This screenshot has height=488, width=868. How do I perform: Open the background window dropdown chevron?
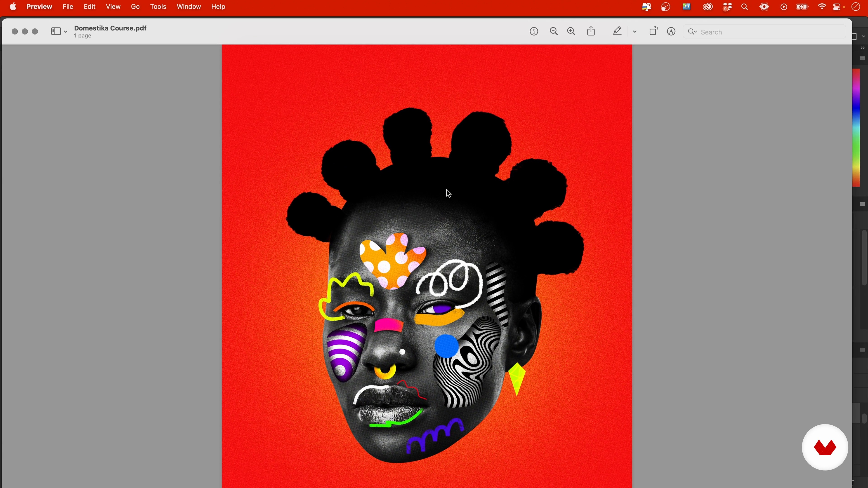(x=864, y=36)
